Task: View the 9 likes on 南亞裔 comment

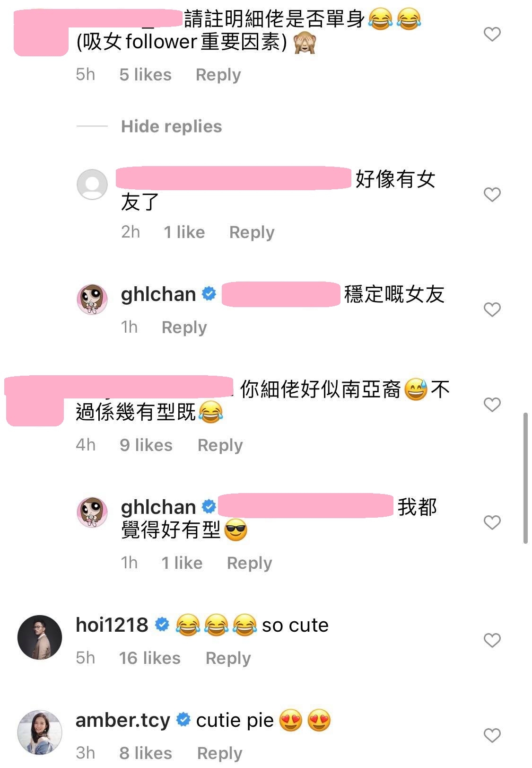Action: (x=146, y=445)
